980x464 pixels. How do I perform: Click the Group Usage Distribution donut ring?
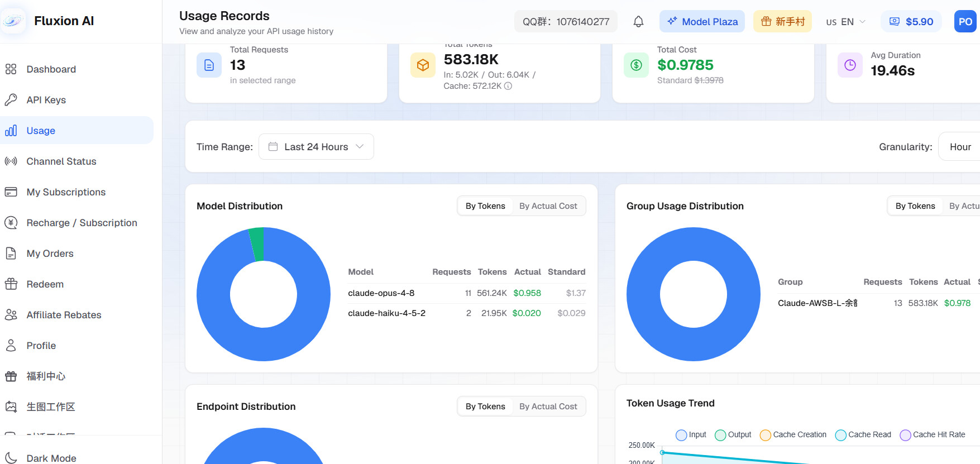[694, 345]
